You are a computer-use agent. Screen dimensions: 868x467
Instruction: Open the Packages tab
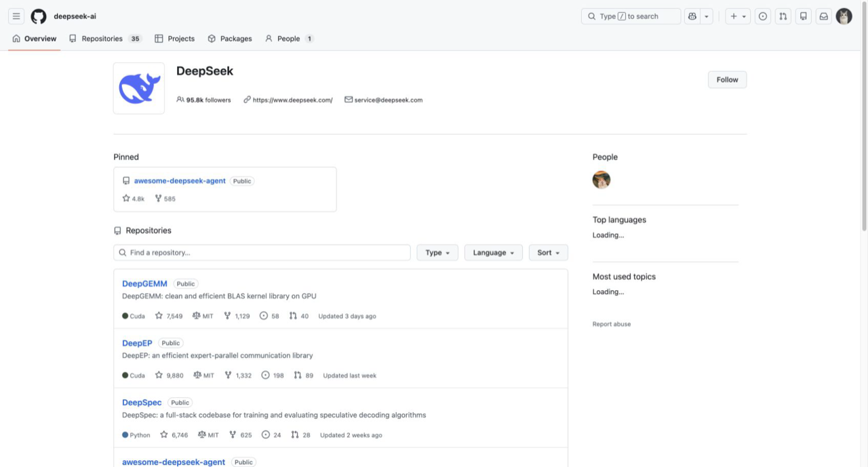pos(230,39)
